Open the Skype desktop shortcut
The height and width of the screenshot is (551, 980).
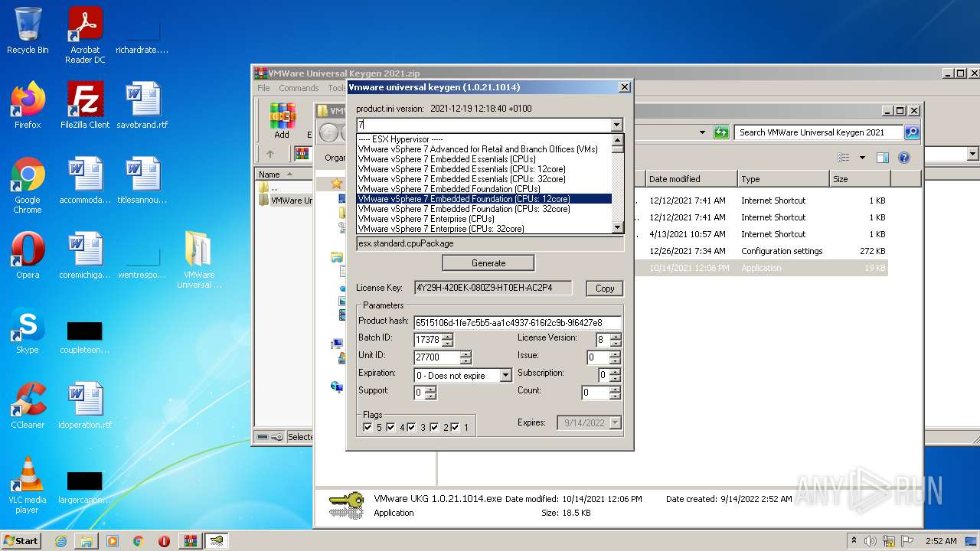[x=28, y=331]
